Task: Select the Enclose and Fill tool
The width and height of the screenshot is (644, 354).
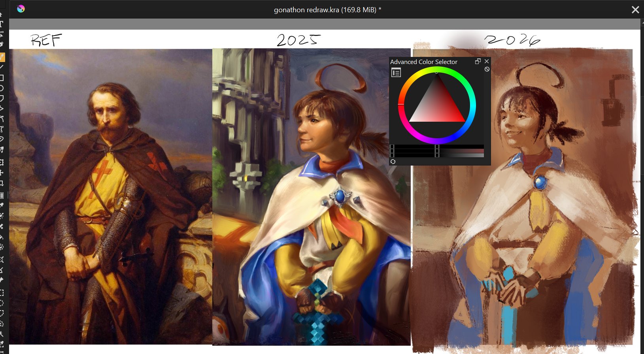Action: 2,247
